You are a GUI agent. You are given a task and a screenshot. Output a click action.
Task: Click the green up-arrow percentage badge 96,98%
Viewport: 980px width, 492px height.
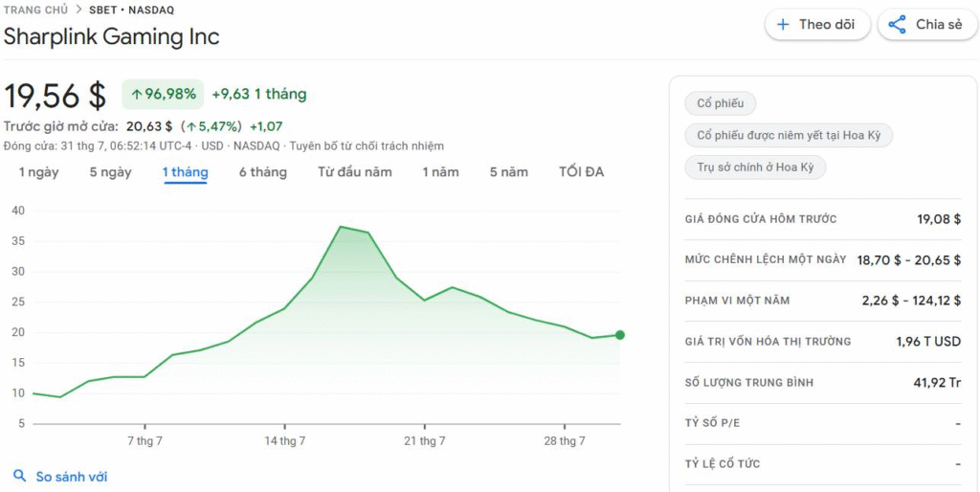click(x=163, y=95)
